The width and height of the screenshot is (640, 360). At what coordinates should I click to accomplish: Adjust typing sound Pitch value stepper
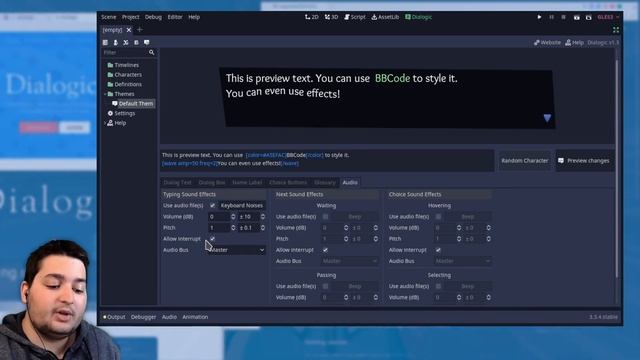(233, 228)
